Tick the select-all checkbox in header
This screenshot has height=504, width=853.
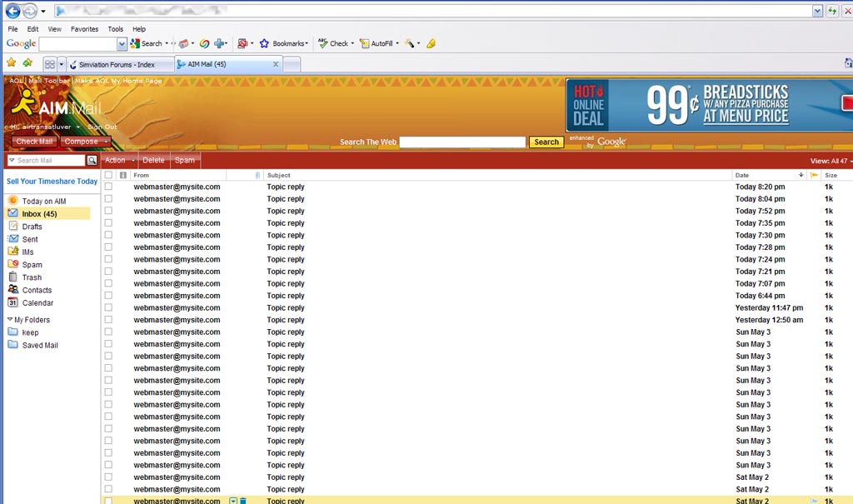[108, 175]
